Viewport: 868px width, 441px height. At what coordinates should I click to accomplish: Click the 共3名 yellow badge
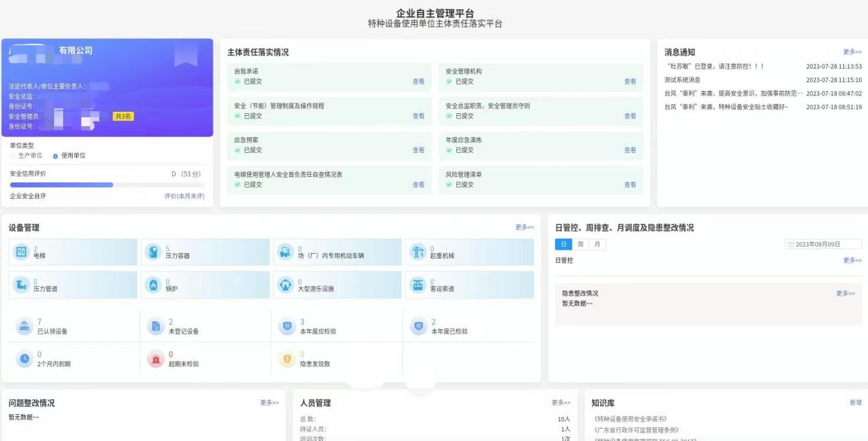[x=123, y=117]
